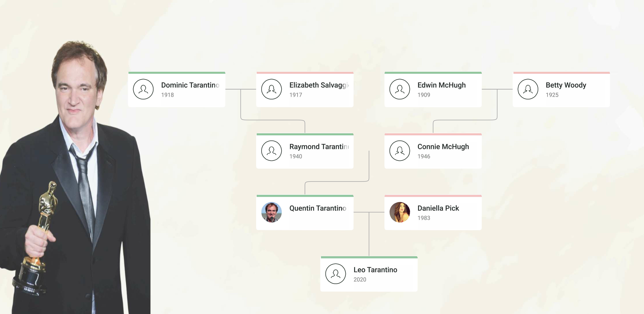Open Daniella Pick's profile photo
Screen dimensions: 644x314
click(x=400, y=212)
